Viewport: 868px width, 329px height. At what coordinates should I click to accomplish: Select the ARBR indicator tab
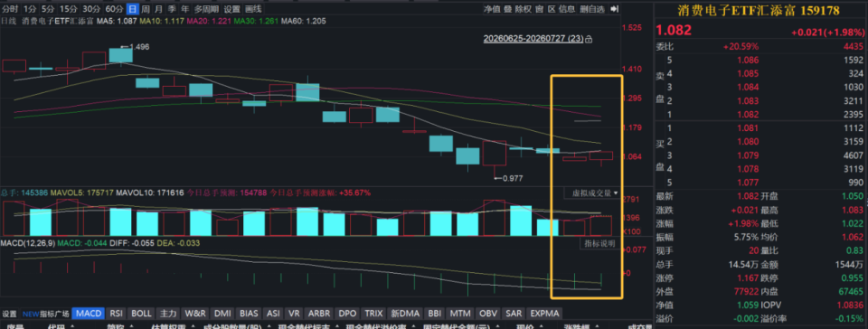tap(320, 313)
